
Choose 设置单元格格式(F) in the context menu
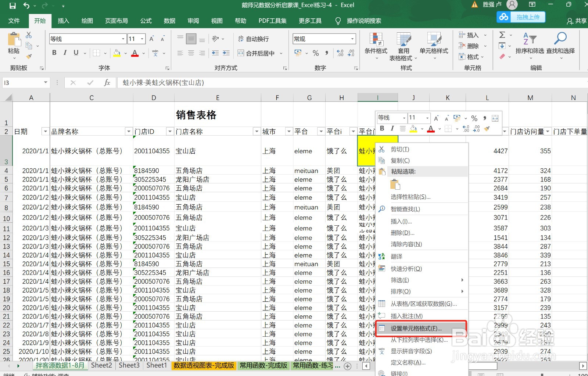pyautogui.click(x=422, y=329)
